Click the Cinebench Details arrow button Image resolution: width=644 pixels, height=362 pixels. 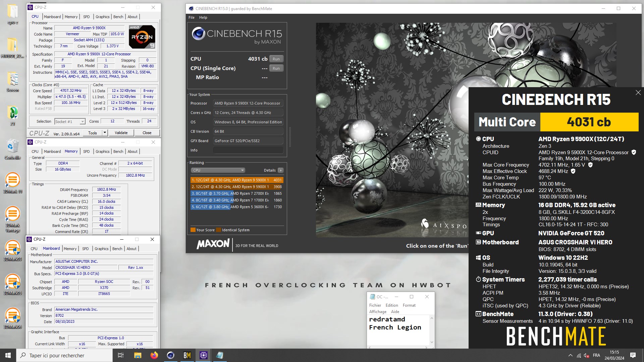click(281, 170)
